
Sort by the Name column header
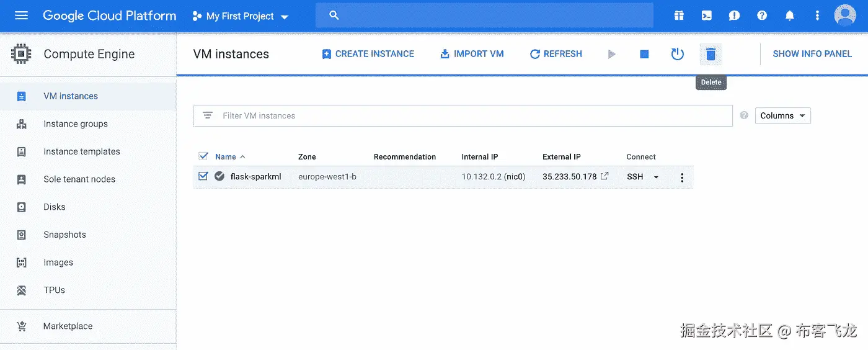tap(226, 157)
